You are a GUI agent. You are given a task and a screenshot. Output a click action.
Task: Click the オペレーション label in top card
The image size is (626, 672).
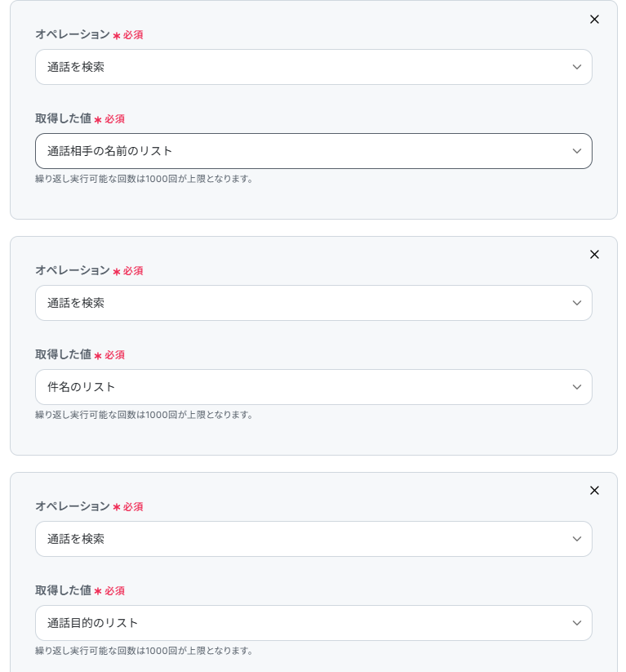click(72, 34)
